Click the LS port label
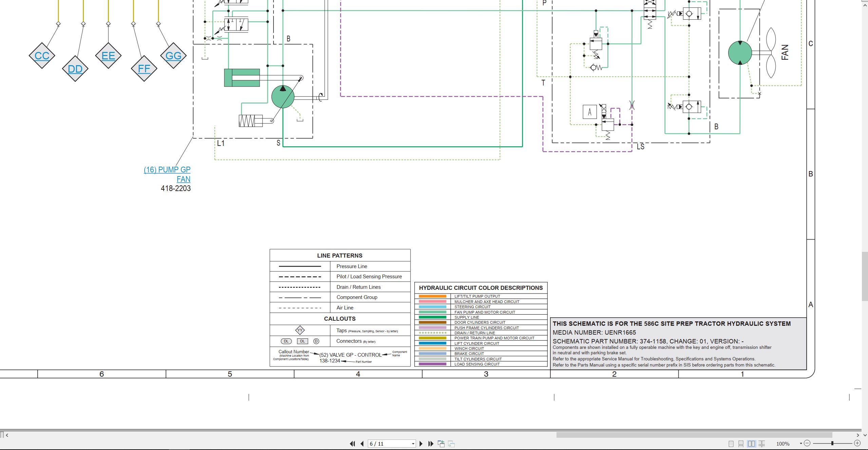The width and height of the screenshot is (868, 450). pyautogui.click(x=640, y=147)
